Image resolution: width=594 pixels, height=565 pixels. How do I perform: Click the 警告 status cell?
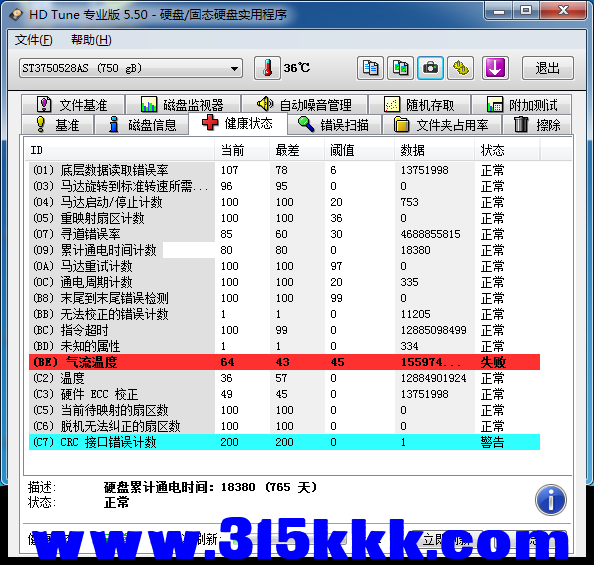point(492,442)
